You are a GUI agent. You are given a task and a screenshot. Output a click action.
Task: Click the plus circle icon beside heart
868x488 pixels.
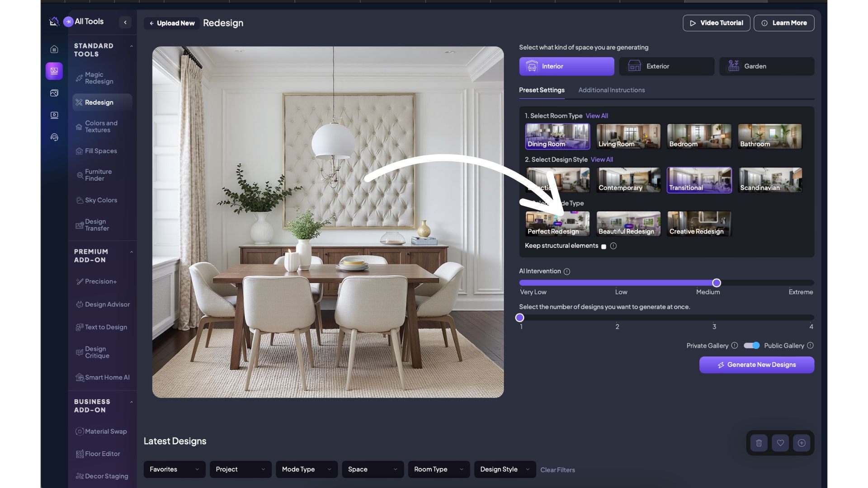802,443
